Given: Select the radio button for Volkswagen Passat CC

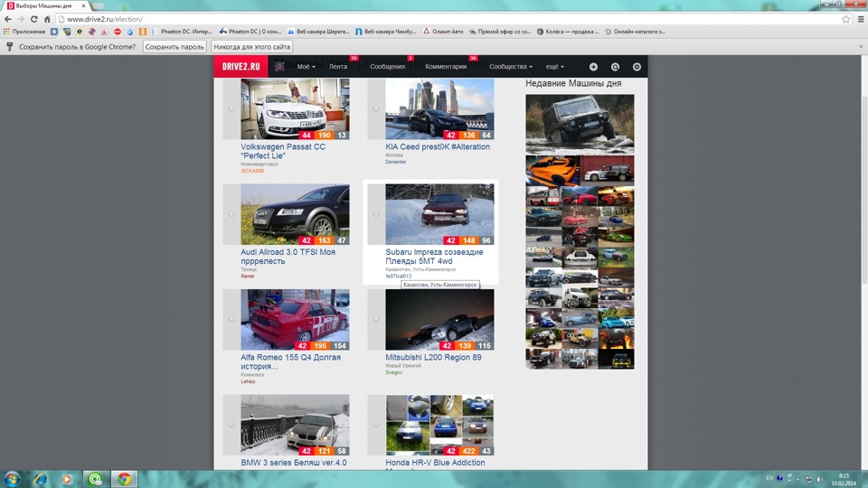Looking at the screenshot, I should [231, 108].
